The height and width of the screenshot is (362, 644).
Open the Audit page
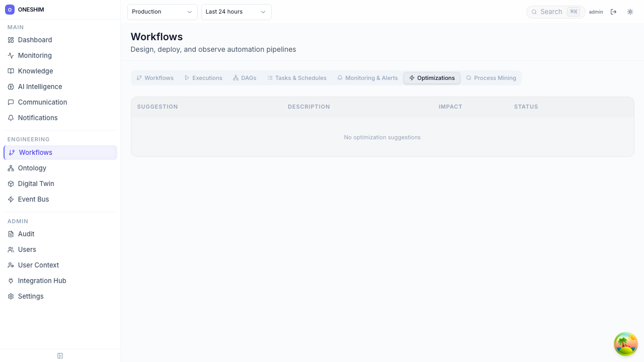[26, 234]
